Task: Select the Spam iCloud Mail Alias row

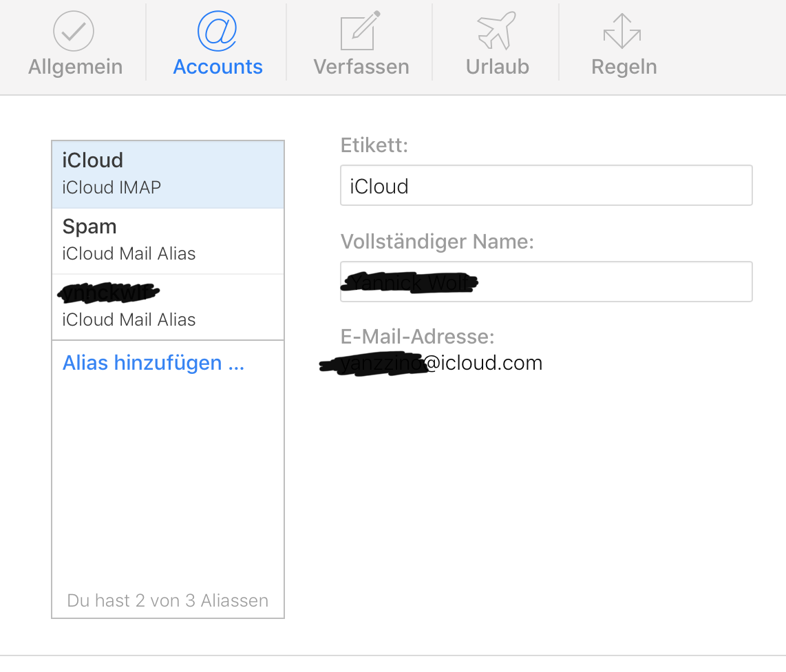Action: 168,241
